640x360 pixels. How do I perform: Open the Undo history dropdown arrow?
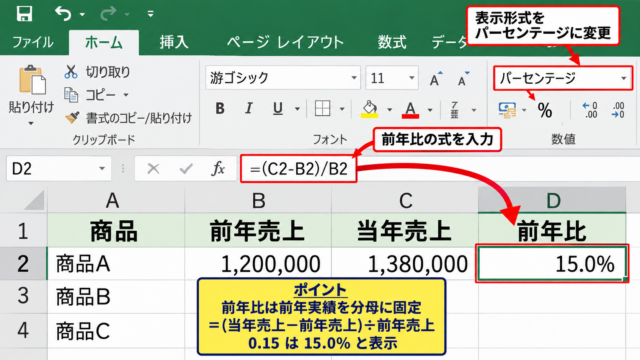coord(82,15)
